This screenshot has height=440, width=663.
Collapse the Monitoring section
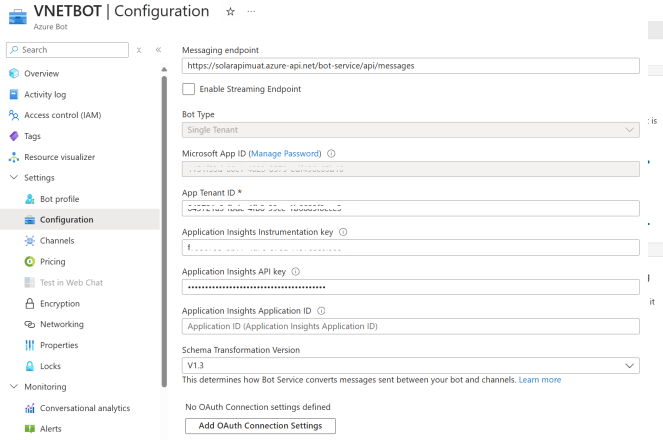[x=14, y=386]
